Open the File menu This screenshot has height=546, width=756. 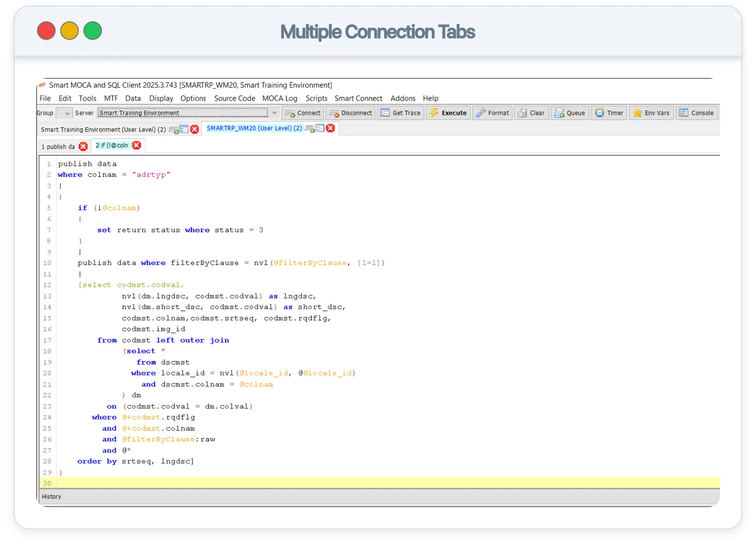tap(45, 98)
